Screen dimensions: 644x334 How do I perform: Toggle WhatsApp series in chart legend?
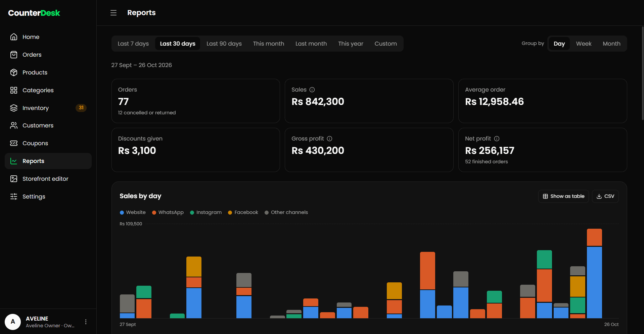168,212
